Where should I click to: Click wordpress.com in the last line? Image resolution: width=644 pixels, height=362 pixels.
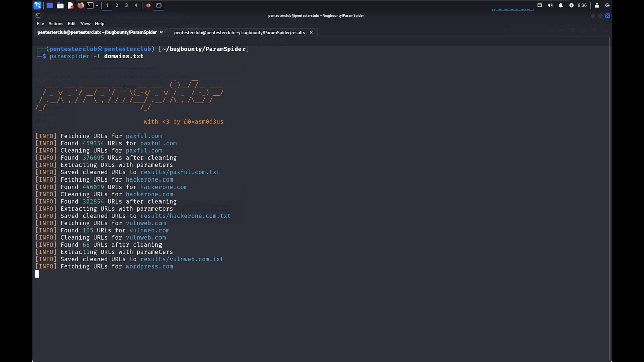(149, 267)
